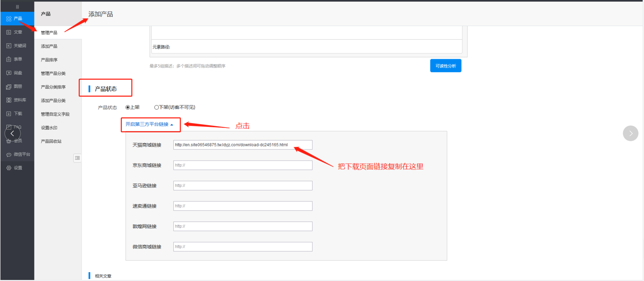Click the right carousel arrow

(x=630, y=133)
